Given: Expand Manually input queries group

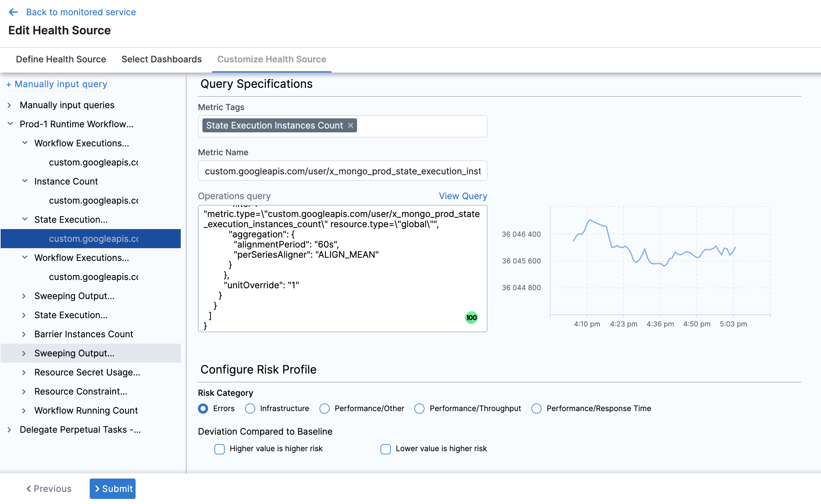Looking at the screenshot, I should (9, 105).
